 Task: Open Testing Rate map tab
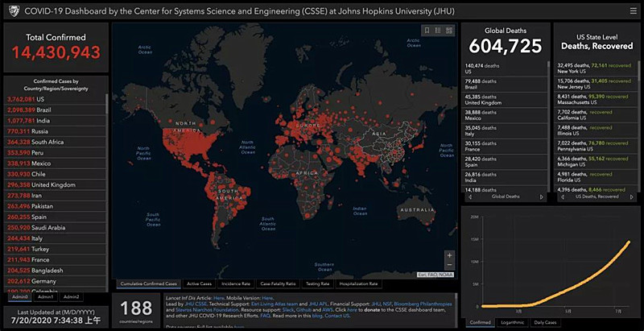point(316,283)
